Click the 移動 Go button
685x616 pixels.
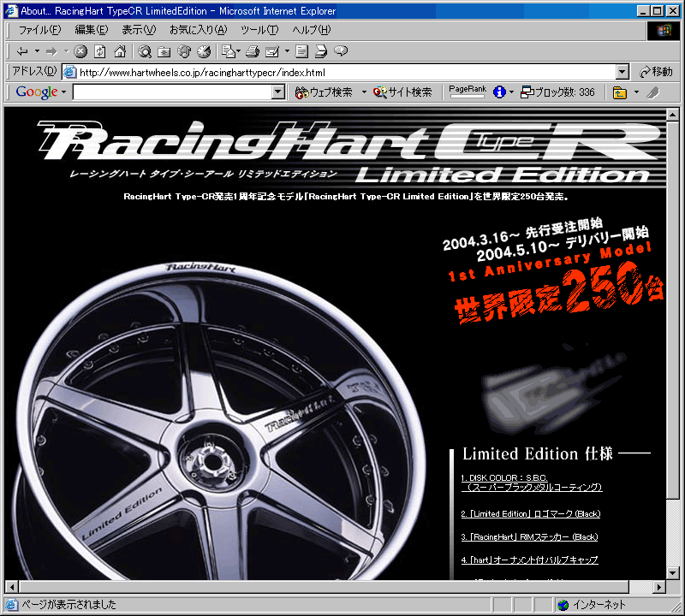click(x=656, y=72)
